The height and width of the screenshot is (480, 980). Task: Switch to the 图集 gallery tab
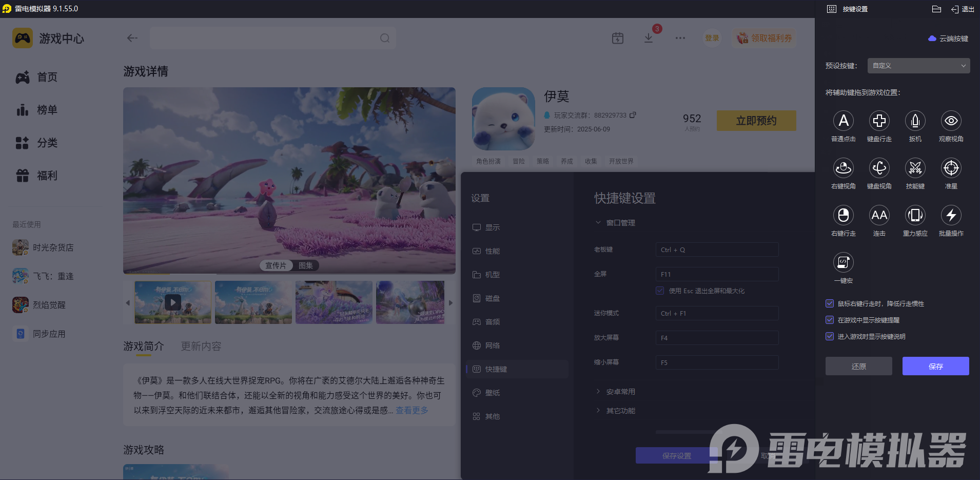pyautogui.click(x=306, y=265)
